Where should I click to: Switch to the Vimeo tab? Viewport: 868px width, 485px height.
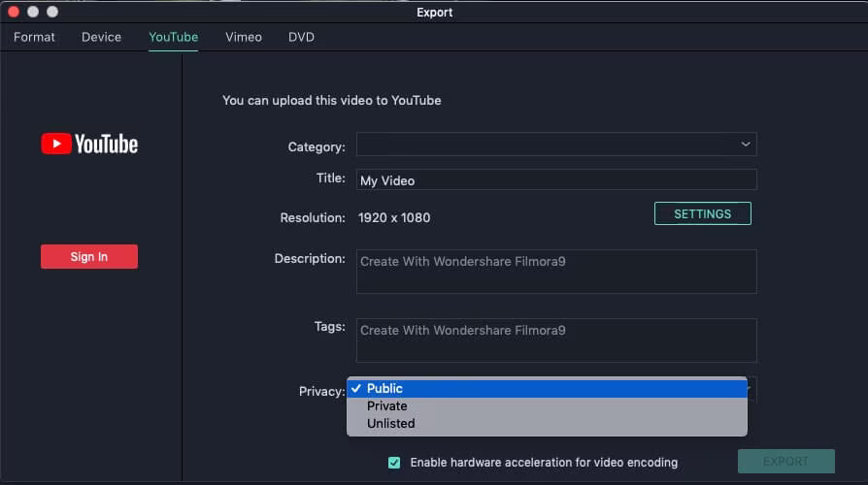pyautogui.click(x=244, y=37)
